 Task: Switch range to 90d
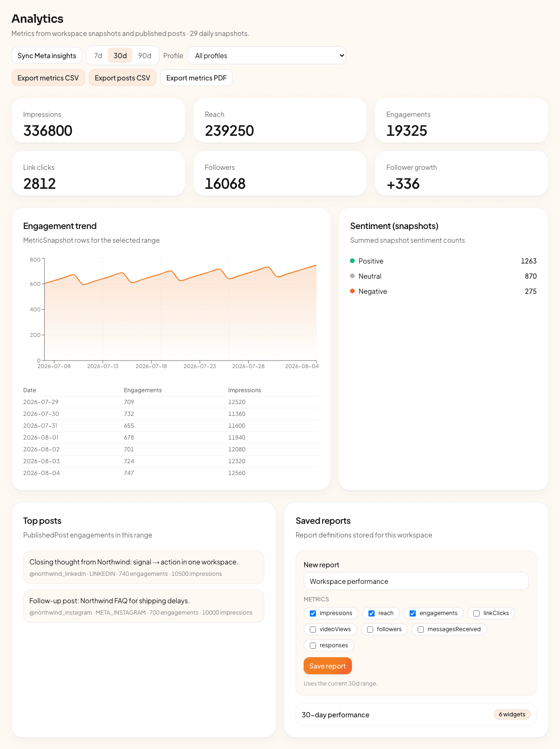point(145,55)
